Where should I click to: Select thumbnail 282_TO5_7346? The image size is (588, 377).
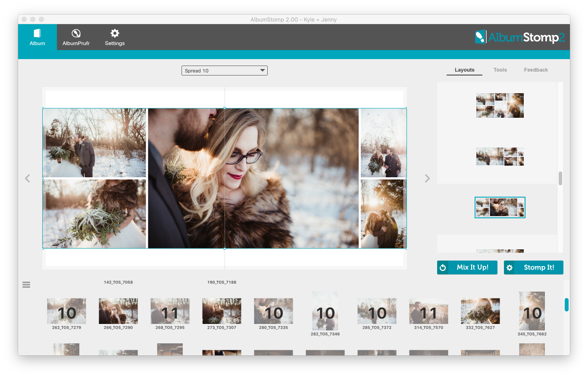pos(325,311)
